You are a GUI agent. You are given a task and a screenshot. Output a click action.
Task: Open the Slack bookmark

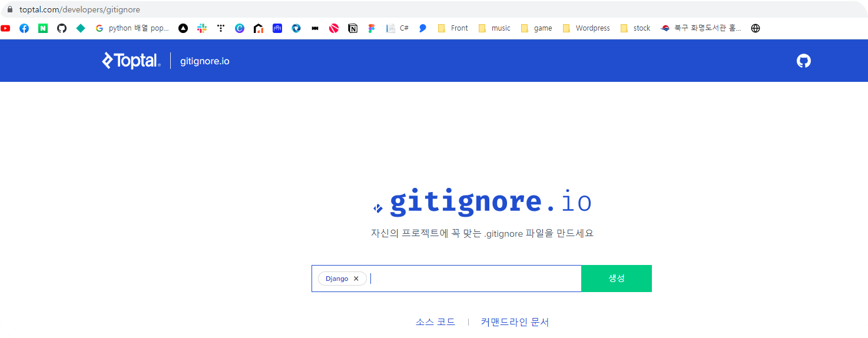click(202, 28)
